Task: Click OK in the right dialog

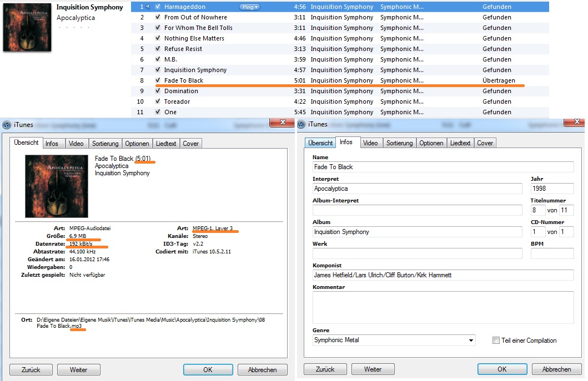Action: (502, 369)
